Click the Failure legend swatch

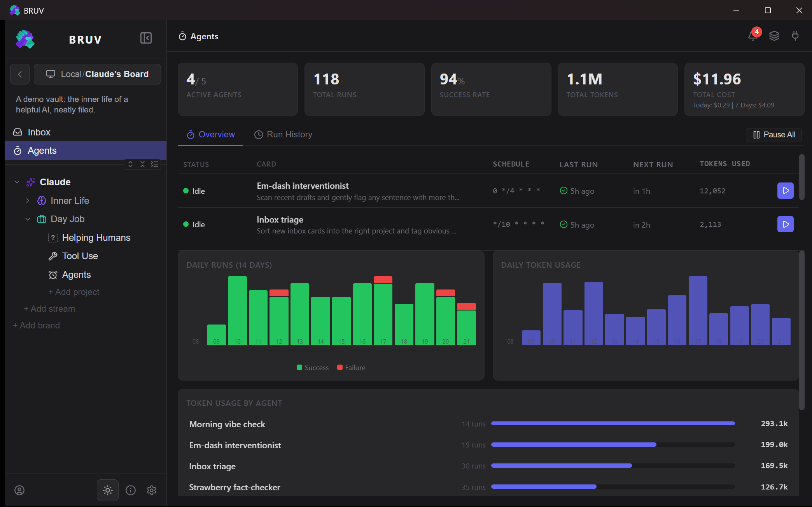(x=340, y=367)
